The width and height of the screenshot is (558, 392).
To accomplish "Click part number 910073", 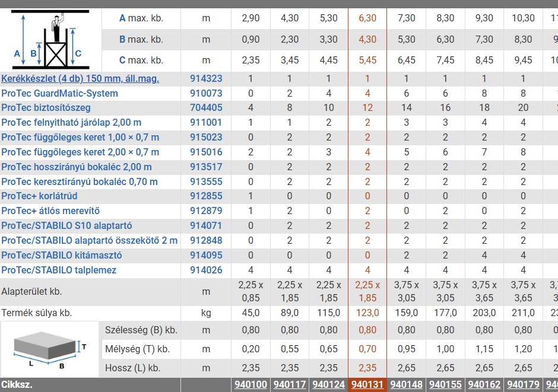I will tap(206, 94).
